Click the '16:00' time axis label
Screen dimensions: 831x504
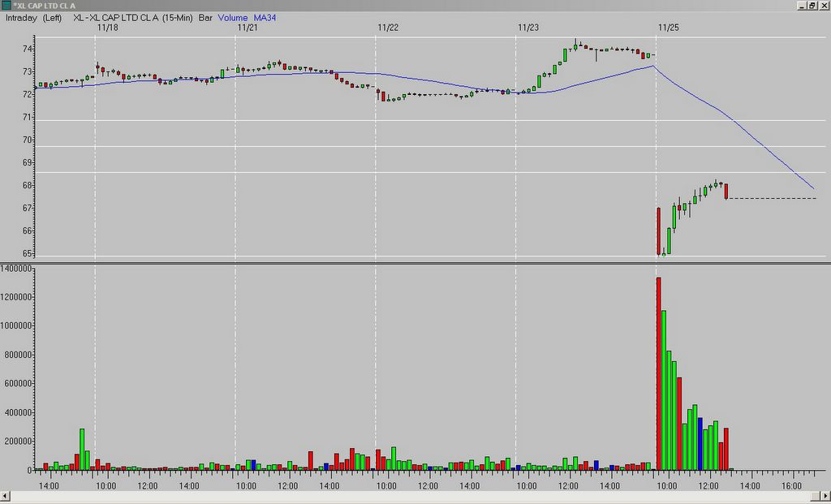pyautogui.click(x=792, y=486)
